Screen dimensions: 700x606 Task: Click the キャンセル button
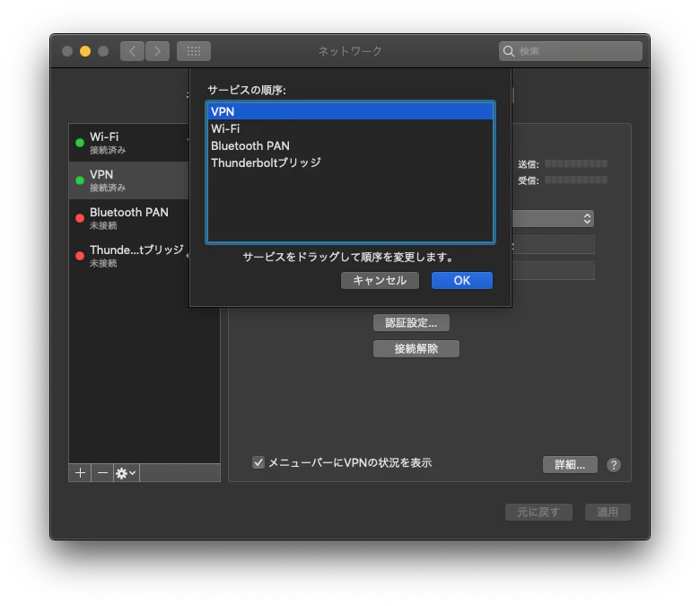(380, 280)
